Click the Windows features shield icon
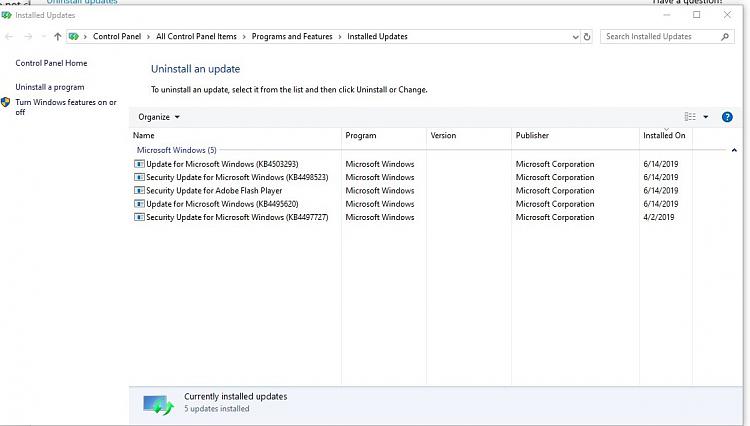750x426 pixels. point(6,102)
